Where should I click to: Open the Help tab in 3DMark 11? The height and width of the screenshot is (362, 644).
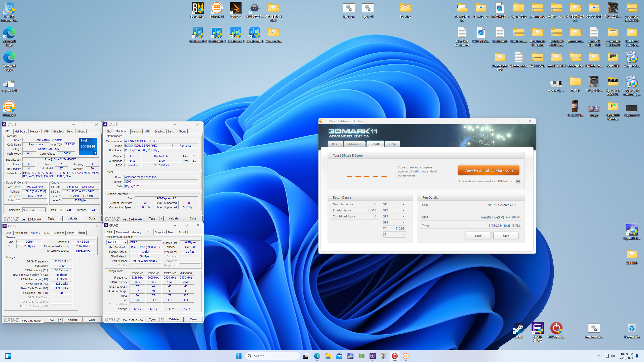(x=392, y=144)
